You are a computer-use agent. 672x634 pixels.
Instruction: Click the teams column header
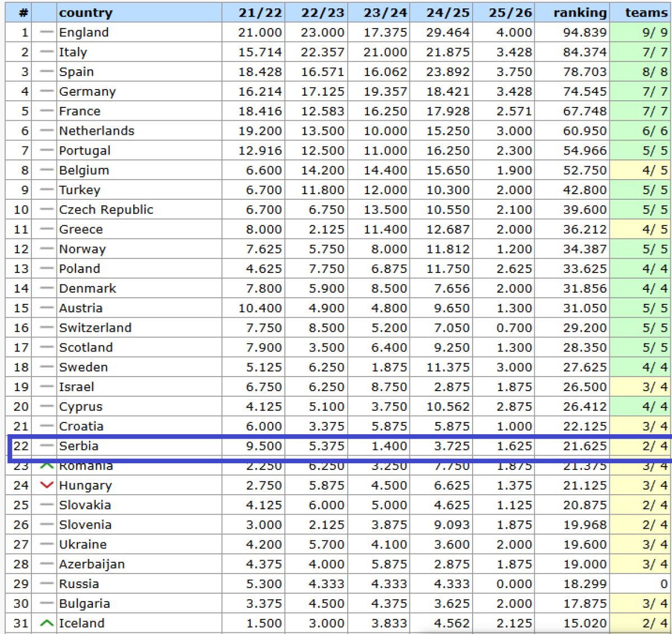(x=646, y=13)
